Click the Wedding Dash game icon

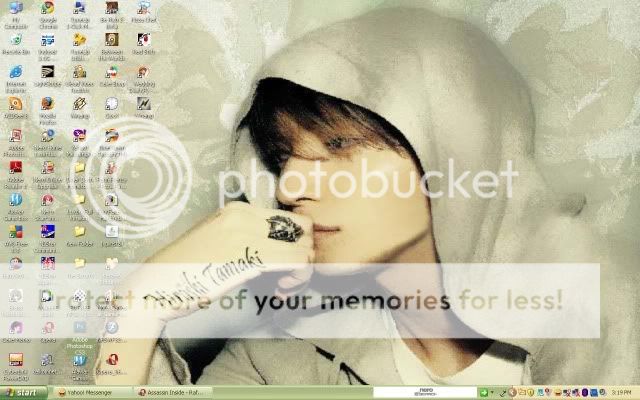(143, 72)
